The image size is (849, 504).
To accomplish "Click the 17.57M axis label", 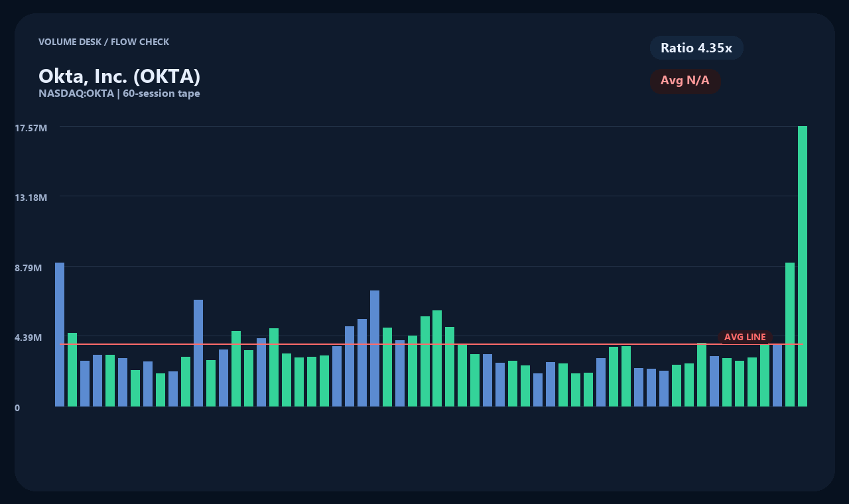I will pos(31,128).
